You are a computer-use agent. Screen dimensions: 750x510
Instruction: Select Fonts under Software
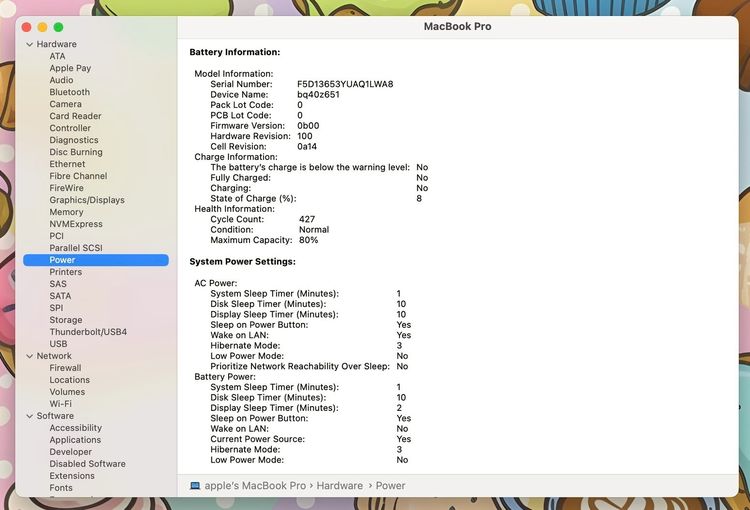61,488
